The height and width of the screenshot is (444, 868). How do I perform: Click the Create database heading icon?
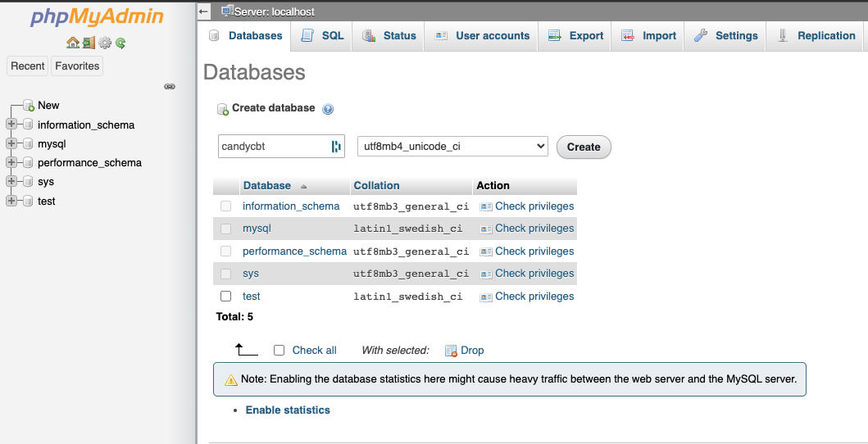[223, 109]
